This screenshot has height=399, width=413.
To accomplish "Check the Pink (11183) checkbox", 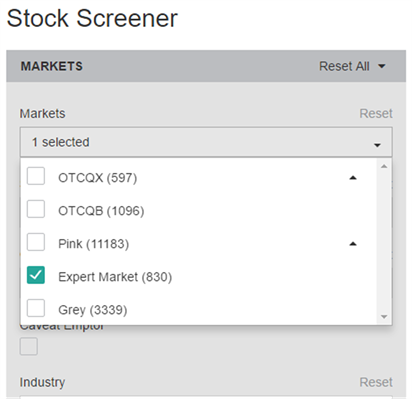I will click(x=36, y=242).
